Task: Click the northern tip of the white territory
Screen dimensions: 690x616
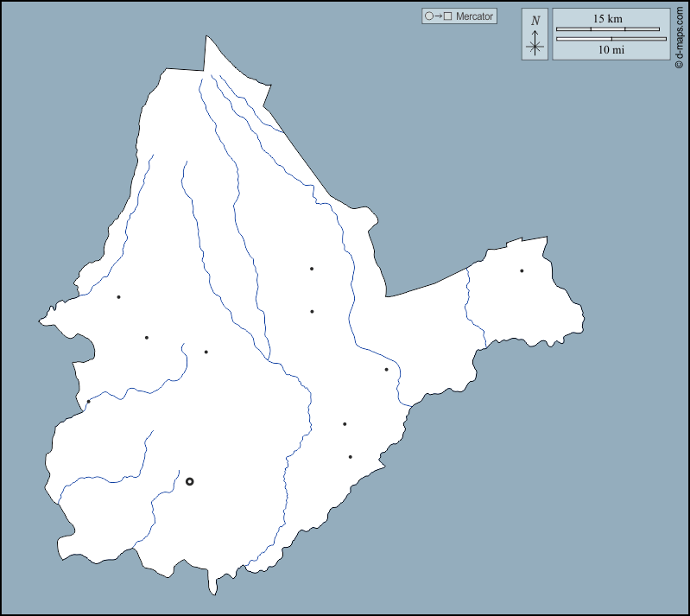Action: 206,38
